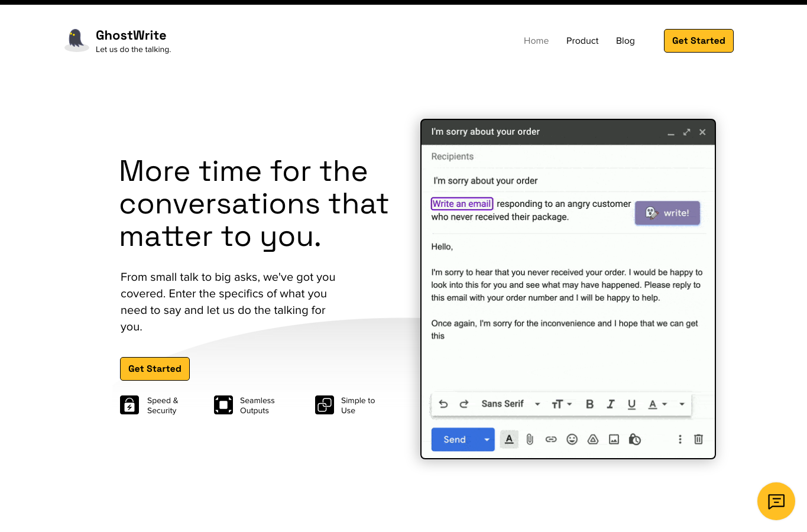807x532 pixels.
Task: Open the text color dropdown
Action: click(x=657, y=404)
